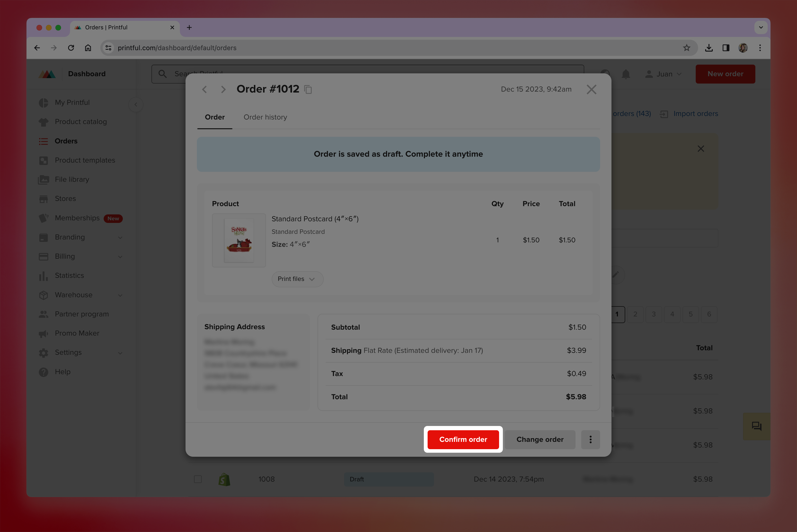Collapse the sidebar with arrow toggle
Screen dimensions: 797x532
[136, 105]
